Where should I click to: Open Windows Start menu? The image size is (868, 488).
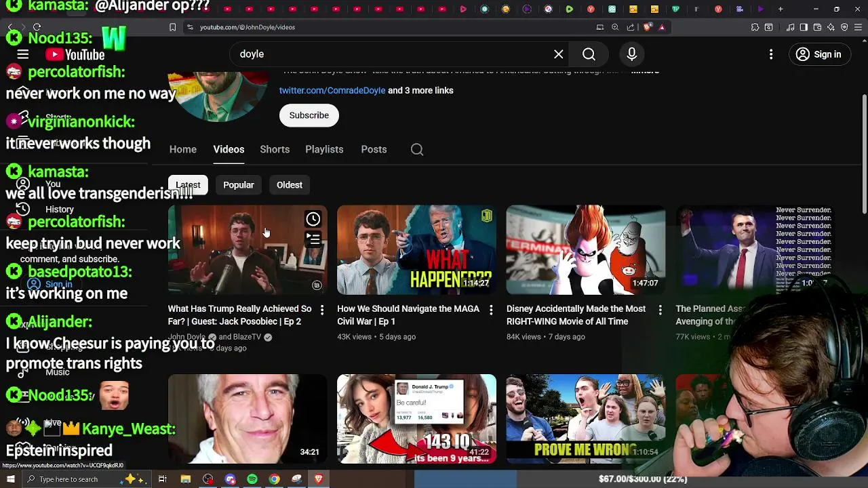10,479
